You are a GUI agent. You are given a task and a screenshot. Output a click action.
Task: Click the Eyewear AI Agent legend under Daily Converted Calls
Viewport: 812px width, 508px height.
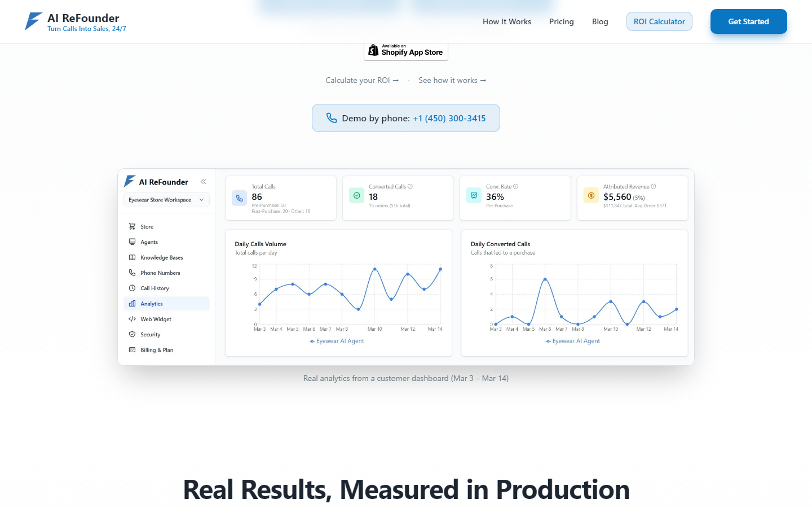[572, 341]
